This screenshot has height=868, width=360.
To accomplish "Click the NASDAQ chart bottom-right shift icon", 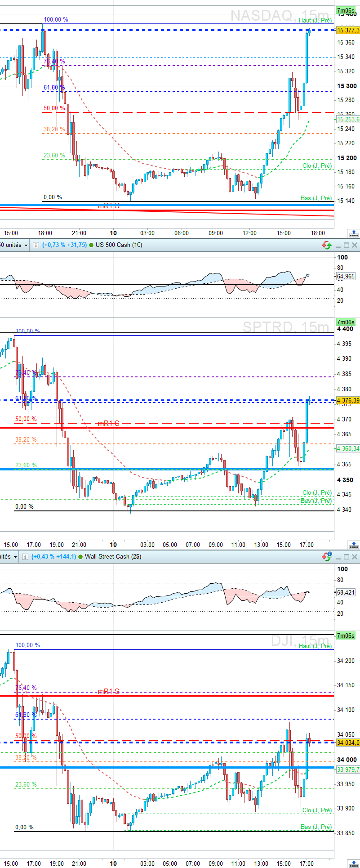I will click(x=354, y=233).
